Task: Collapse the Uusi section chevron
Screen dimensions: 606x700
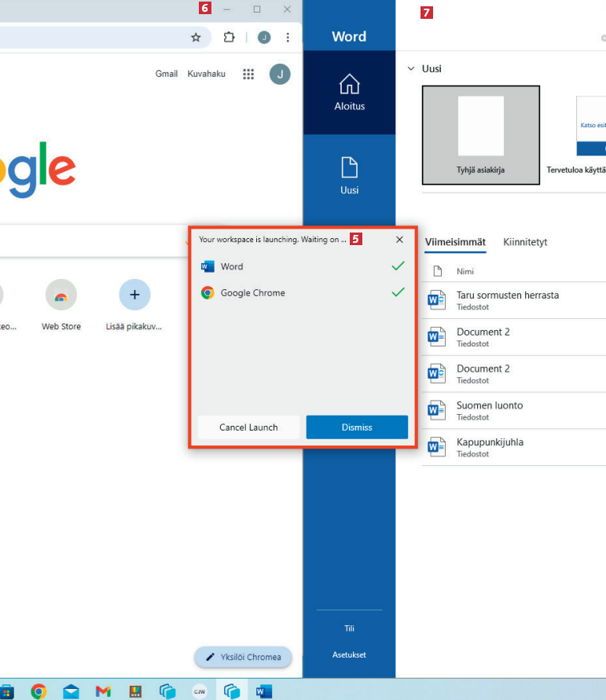Action: pos(410,68)
